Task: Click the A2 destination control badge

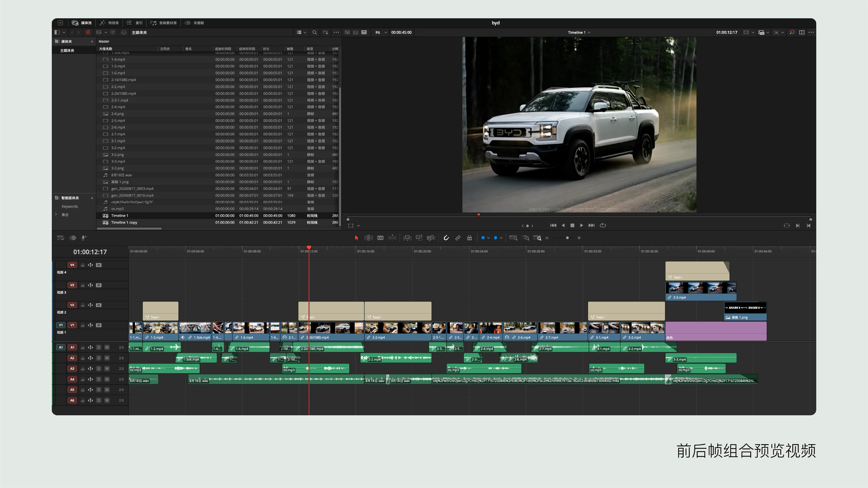Action: click(72, 358)
